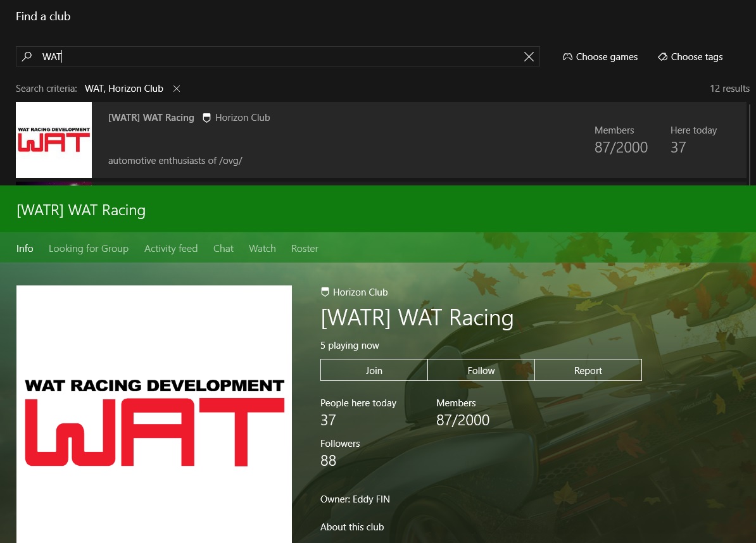Click the magnifier search icon
This screenshot has width=756, height=543.
pyautogui.click(x=27, y=57)
